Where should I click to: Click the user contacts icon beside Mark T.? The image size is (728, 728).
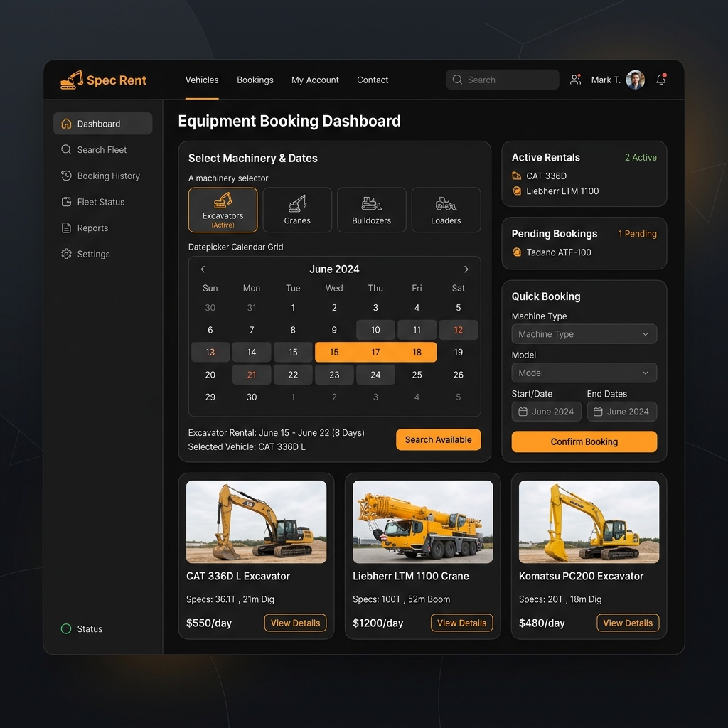576,80
